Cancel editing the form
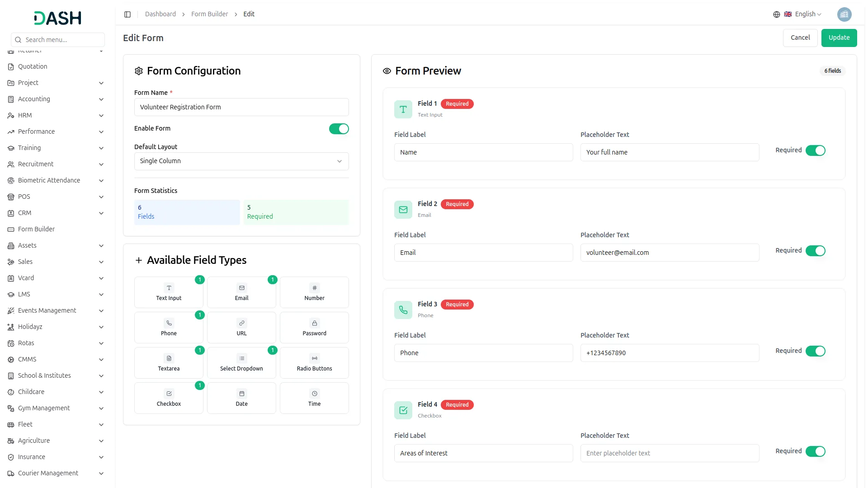This screenshot has height=488, width=868. (x=800, y=38)
